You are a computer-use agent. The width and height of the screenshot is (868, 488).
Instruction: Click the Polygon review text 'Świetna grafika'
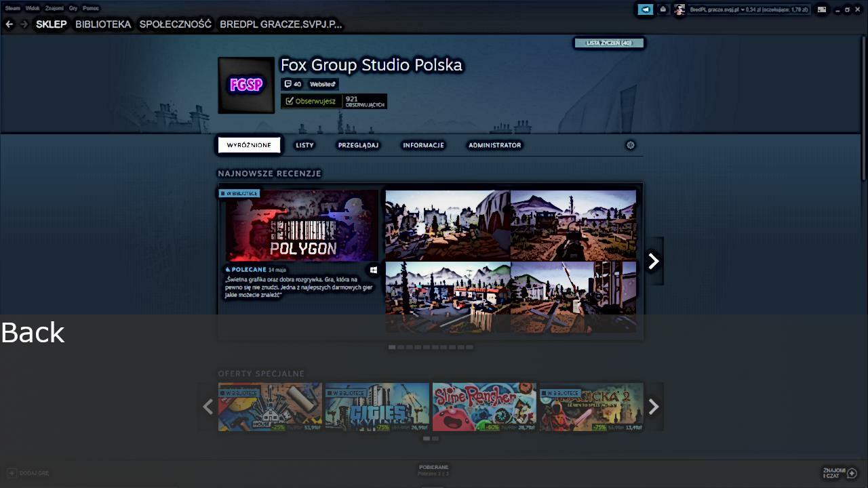coord(299,287)
